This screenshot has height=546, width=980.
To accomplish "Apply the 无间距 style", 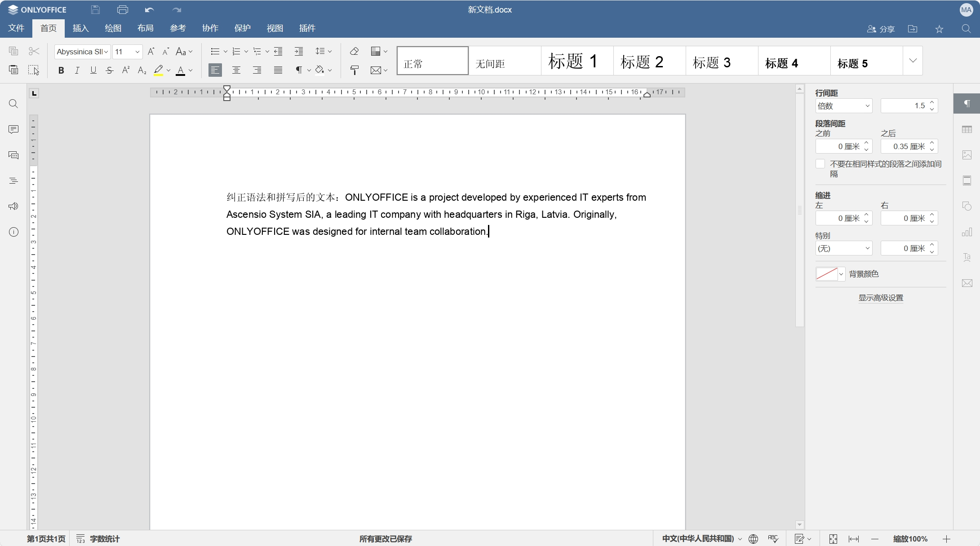I will click(505, 61).
